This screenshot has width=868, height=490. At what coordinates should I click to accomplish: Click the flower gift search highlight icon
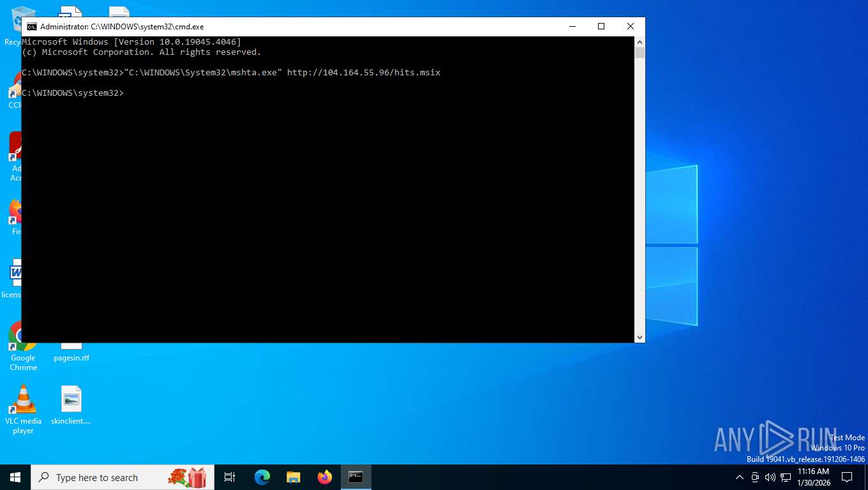(x=187, y=477)
